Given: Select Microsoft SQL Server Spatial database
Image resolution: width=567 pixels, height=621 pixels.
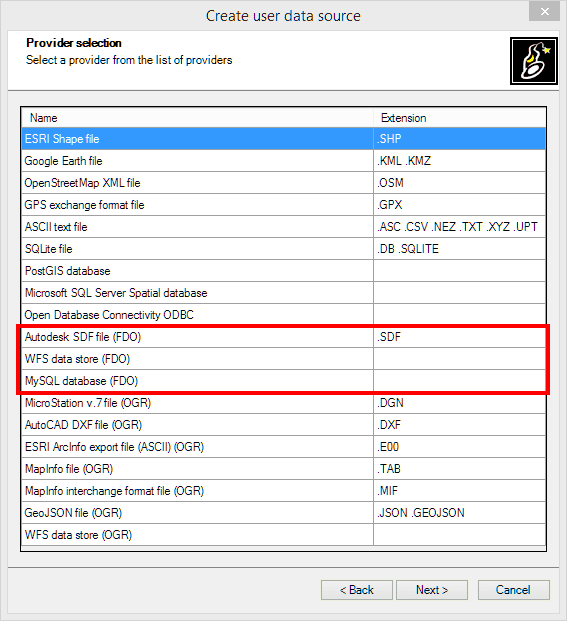Looking at the screenshot, I should [284, 293].
